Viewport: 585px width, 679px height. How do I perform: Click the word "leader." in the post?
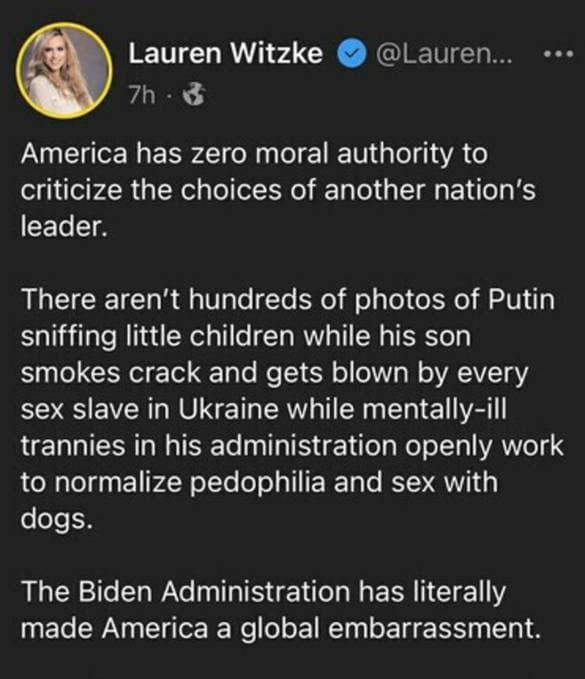(x=64, y=226)
